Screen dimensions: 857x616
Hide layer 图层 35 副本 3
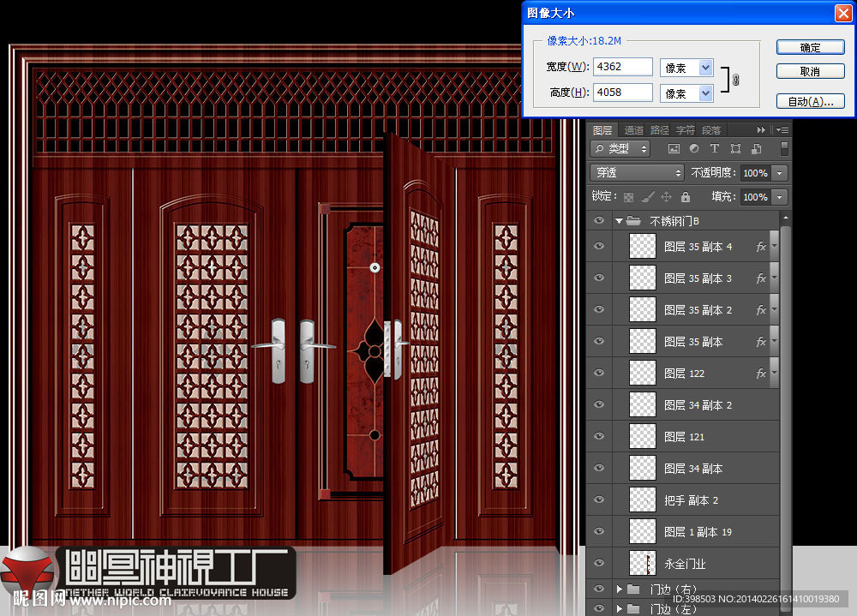pos(599,278)
